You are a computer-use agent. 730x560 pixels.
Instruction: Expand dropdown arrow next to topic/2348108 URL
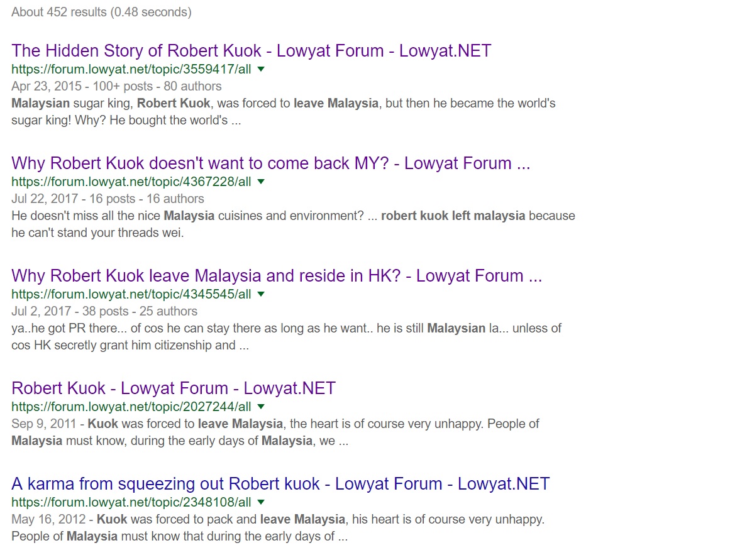(261, 502)
